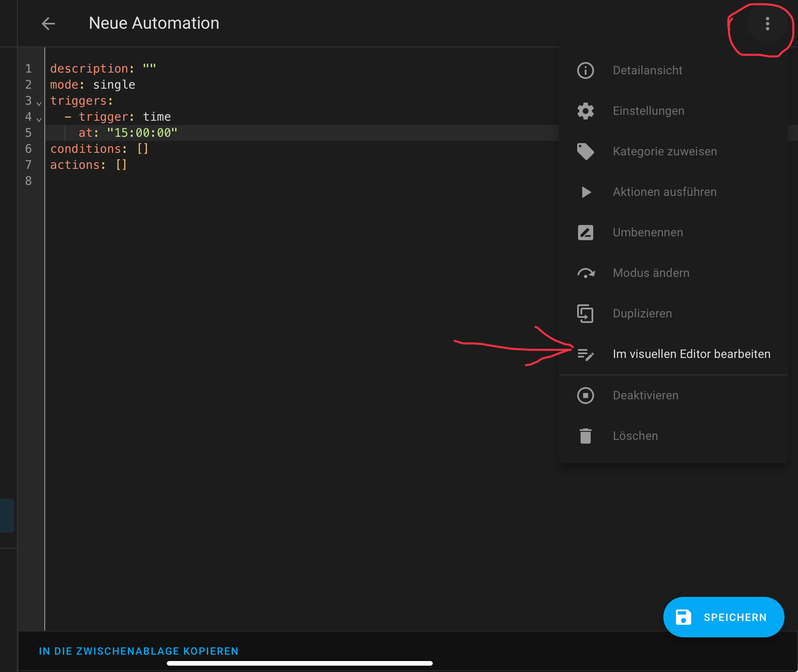Click the Duplizieren copy icon
The image size is (798, 672).
(x=585, y=314)
